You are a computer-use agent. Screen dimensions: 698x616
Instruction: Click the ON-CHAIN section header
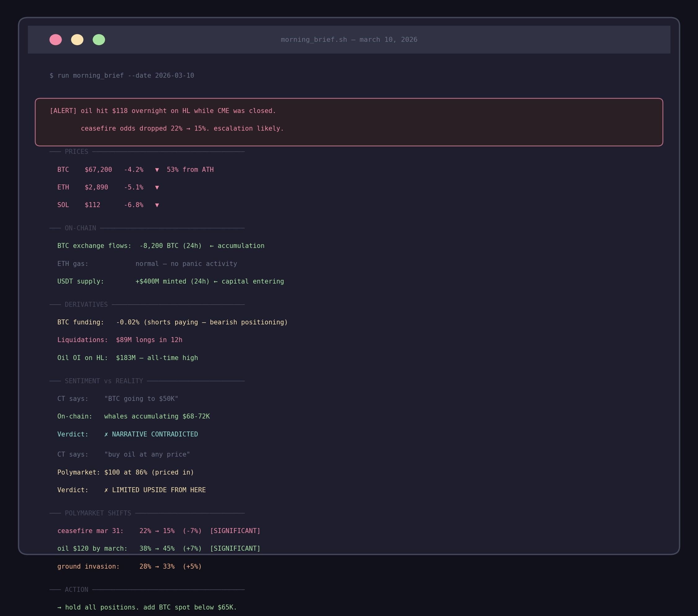(x=80, y=228)
